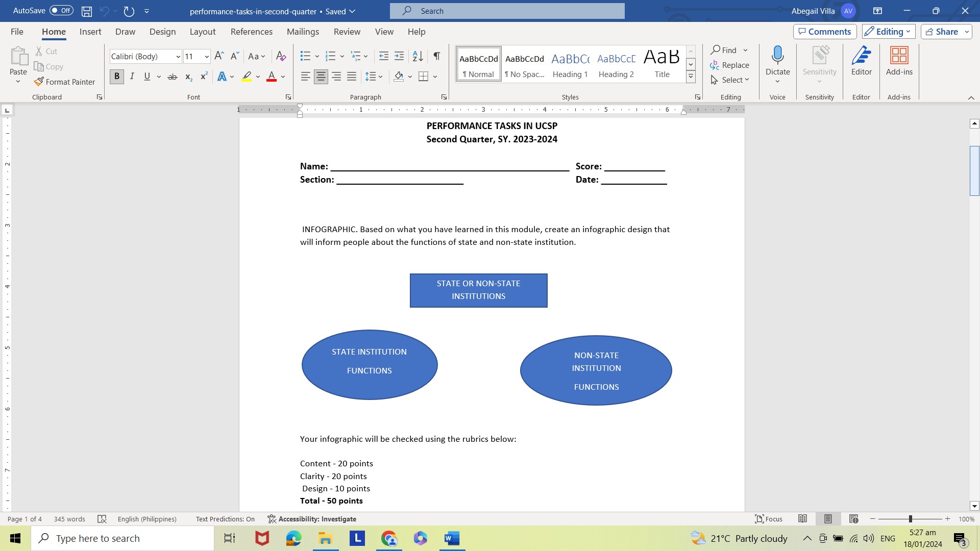Enable center alignment
980x551 pixels.
pos(321,76)
